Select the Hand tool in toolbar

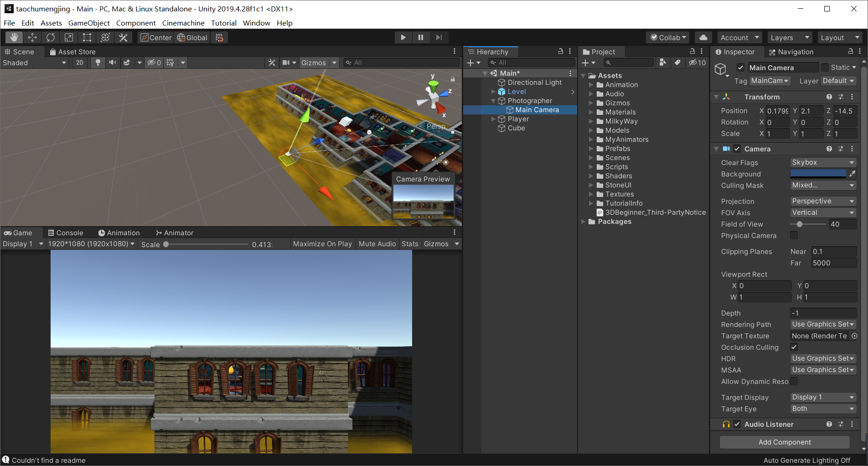point(14,37)
